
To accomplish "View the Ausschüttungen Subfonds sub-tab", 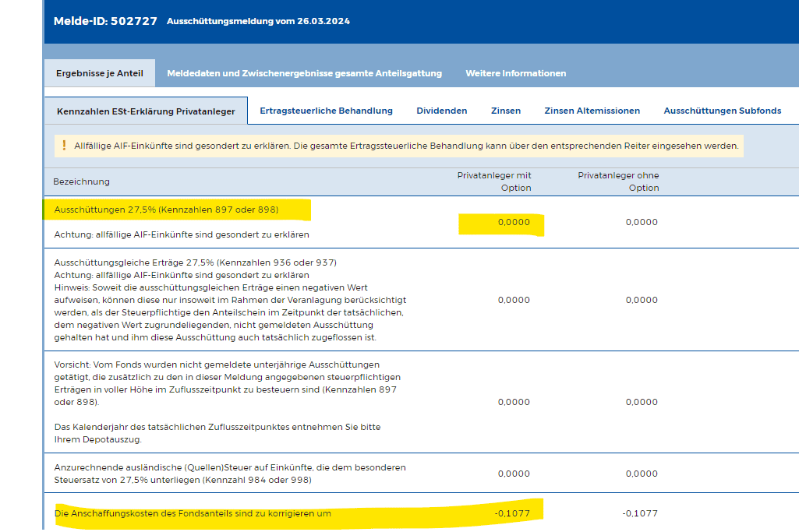I will 722,111.
